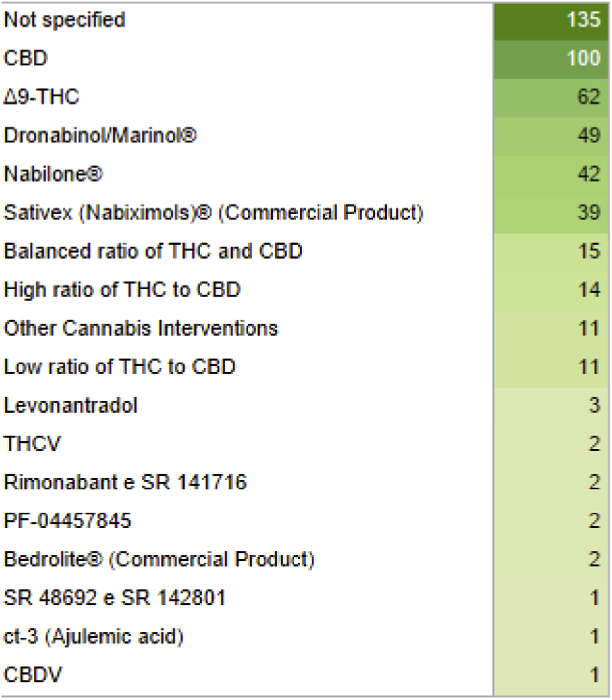The image size is (612, 700).
Task: Select the CBDV row's value cell
Action: click(x=551, y=675)
